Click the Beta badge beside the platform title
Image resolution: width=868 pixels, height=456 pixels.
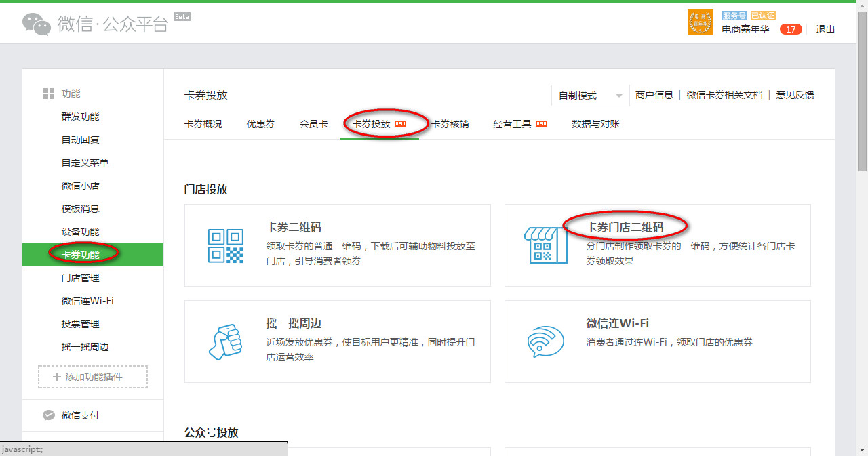(x=182, y=16)
